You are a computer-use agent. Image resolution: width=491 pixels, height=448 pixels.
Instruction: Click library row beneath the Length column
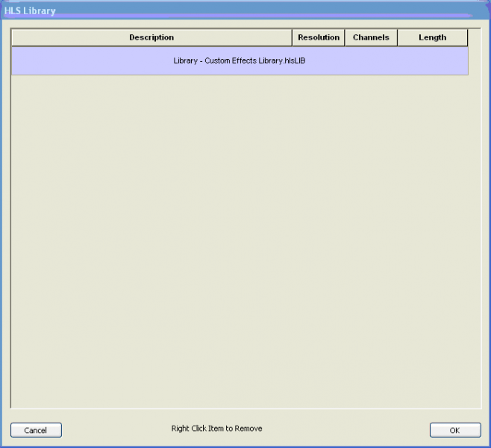432,60
